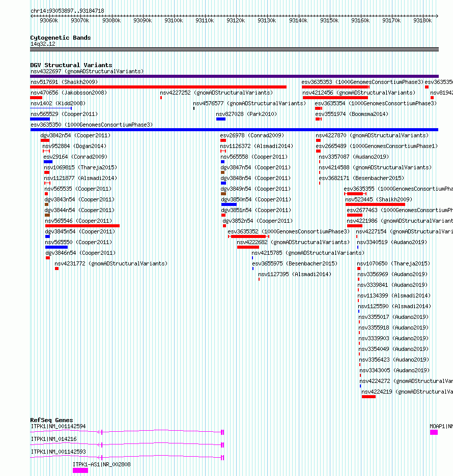Open esv3635354 1000Genomes variant label
The height and width of the screenshot is (476, 453).
point(376,103)
